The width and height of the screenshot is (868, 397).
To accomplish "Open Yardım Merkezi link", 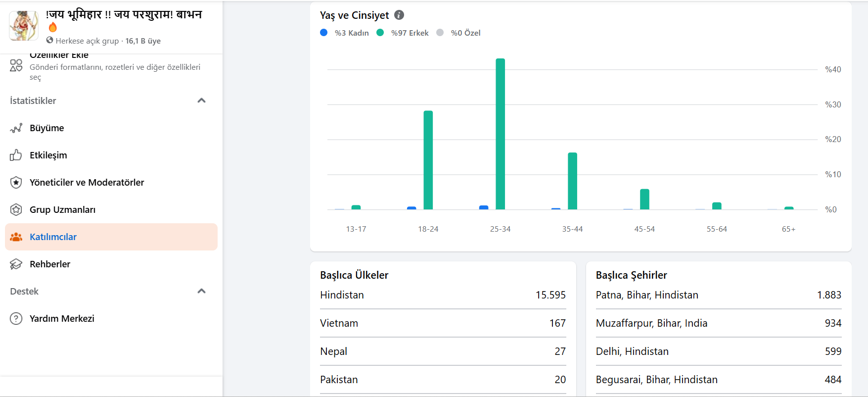I will [111, 319].
